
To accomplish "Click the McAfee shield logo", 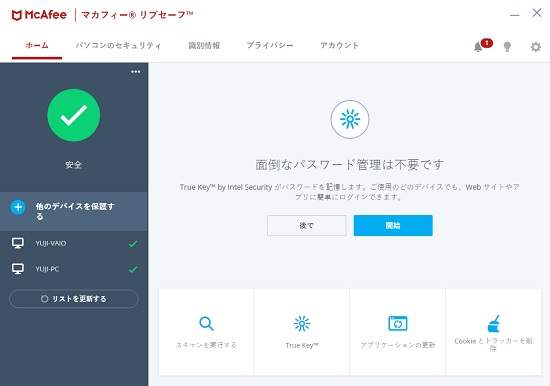I will coord(16,15).
